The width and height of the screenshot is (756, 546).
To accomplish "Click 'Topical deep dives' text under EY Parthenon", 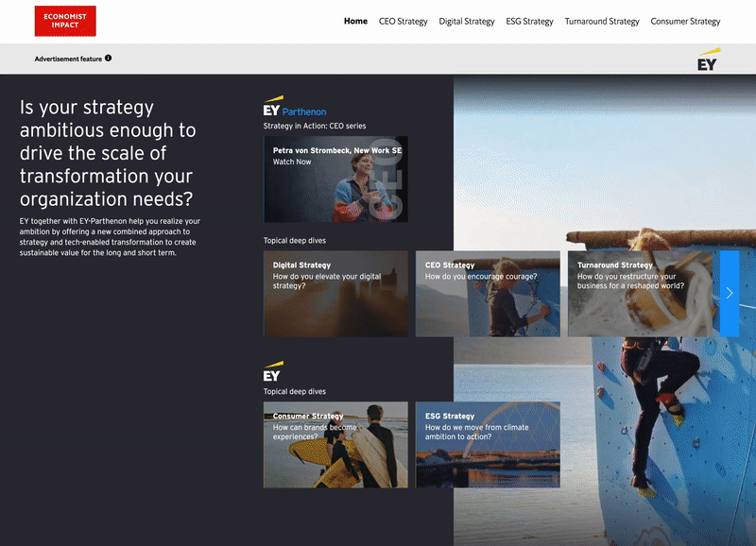I will (x=295, y=241).
